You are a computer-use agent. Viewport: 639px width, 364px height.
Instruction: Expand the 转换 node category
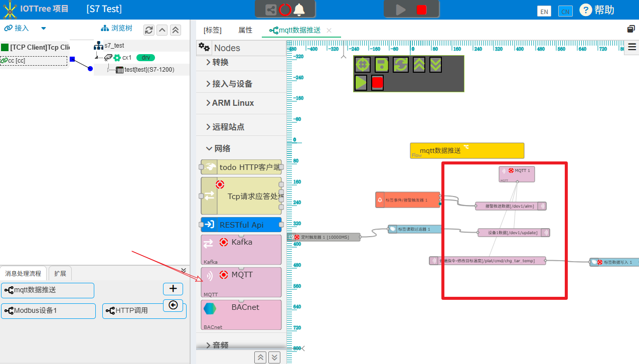point(217,62)
